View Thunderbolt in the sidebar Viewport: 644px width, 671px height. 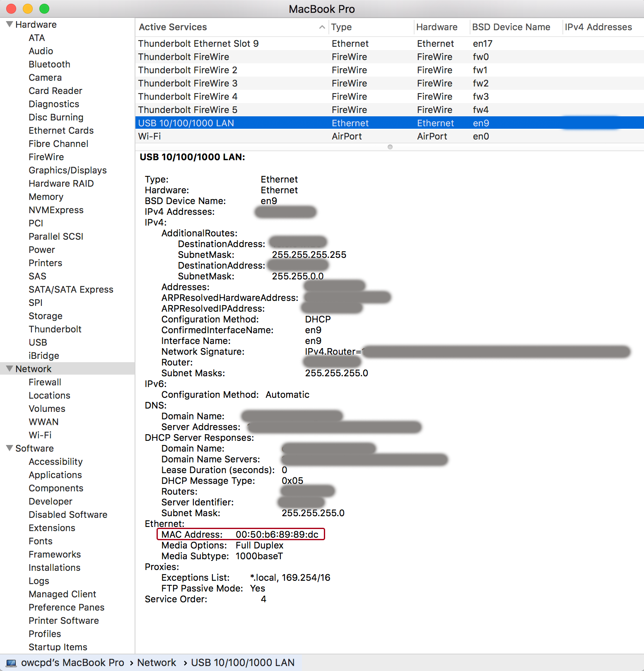point(55,329)
